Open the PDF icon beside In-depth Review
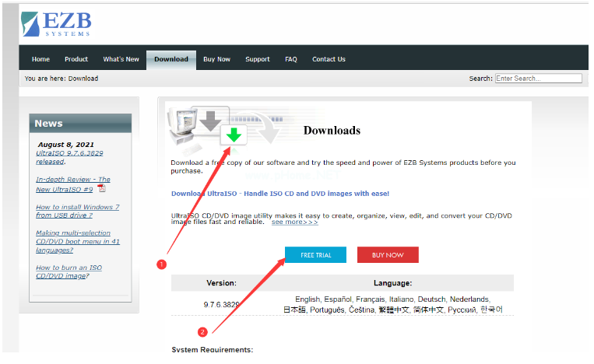This screenshot has width=594, height=364. point(101,187)
